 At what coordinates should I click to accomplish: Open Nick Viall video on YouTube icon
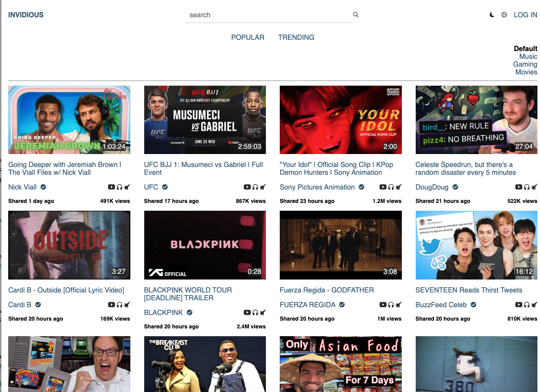pos(111,187)
